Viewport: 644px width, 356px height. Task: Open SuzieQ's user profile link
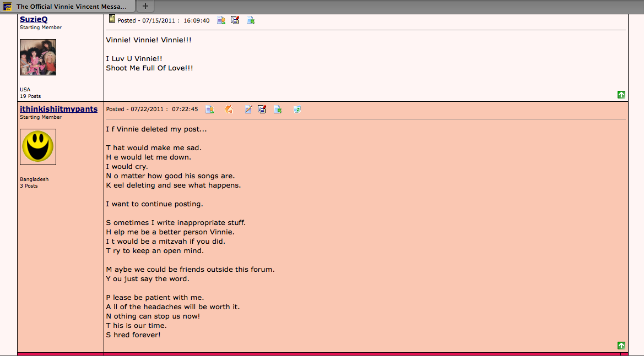(x=34, y=19)
